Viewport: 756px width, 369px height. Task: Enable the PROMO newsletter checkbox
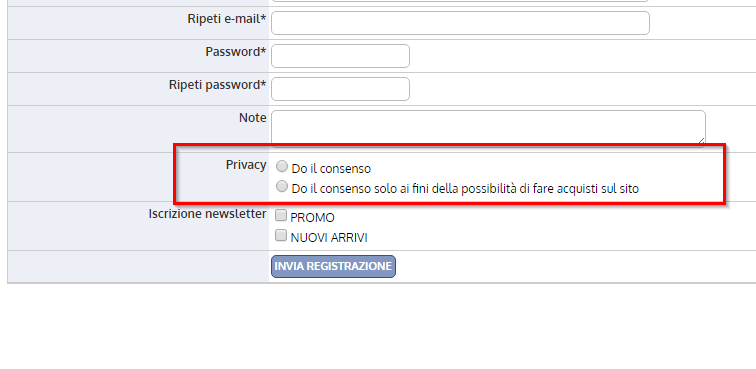[281, 215]
